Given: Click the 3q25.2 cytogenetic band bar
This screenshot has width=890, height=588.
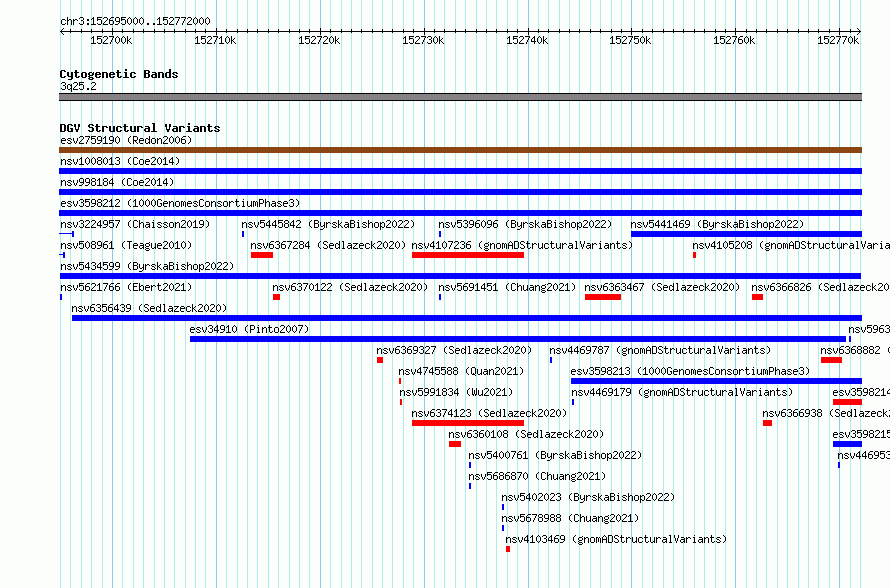Looking at the screenshot, I should (x=460, y=97).
